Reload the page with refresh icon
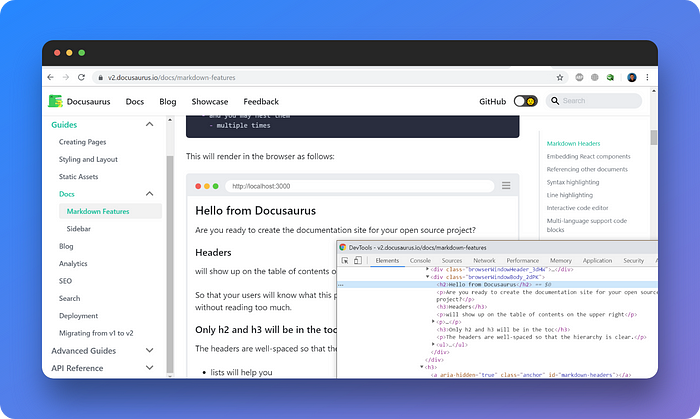 pos(81,77)
